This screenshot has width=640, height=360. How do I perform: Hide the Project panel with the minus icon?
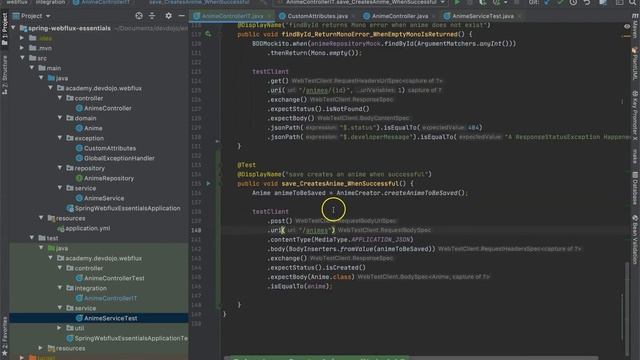point(182,16)
